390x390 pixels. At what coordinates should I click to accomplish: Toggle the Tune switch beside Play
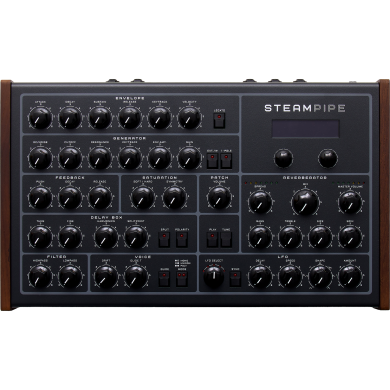(226, 240)
